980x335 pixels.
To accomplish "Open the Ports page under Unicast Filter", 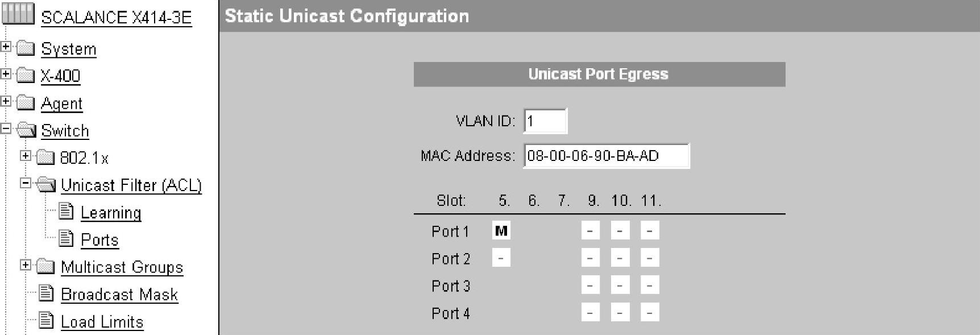I will click(x=99, y=240).
